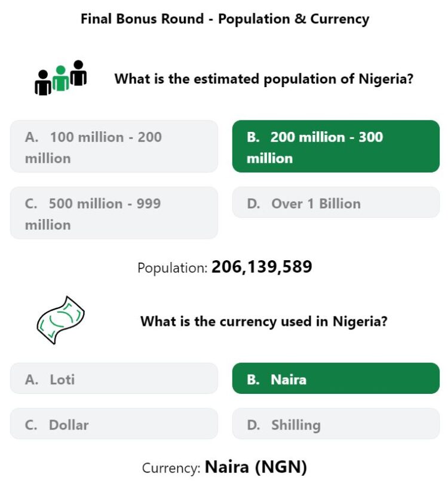The width and height of the screenshot is (448, 481).
Task: Select answer A. 100 million - 200 million
Action: [x=114, y=146]
